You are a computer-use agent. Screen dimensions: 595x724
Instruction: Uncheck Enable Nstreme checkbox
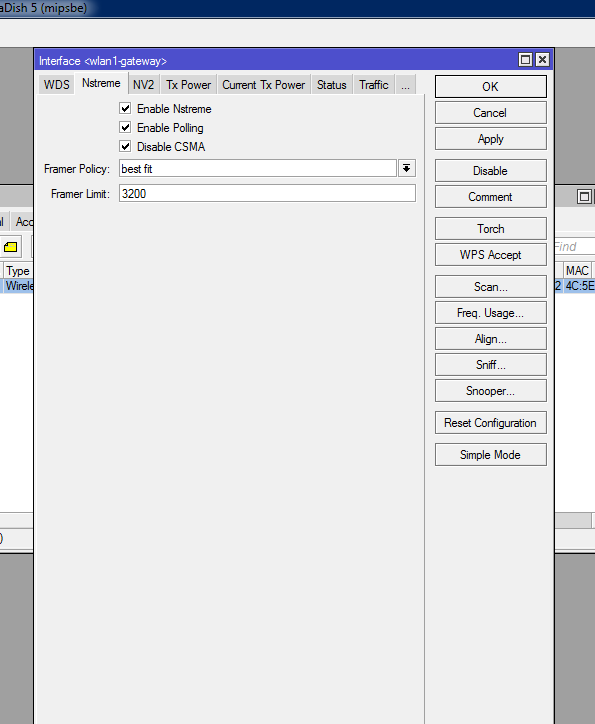click(125, 109)
